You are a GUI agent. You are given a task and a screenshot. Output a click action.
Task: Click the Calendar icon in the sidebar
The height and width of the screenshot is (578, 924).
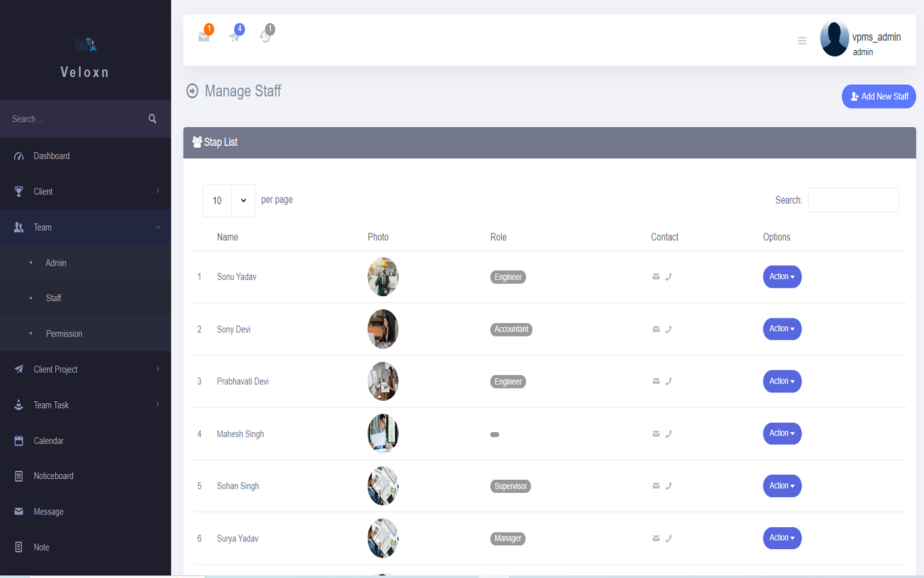(x=17, y=441)
